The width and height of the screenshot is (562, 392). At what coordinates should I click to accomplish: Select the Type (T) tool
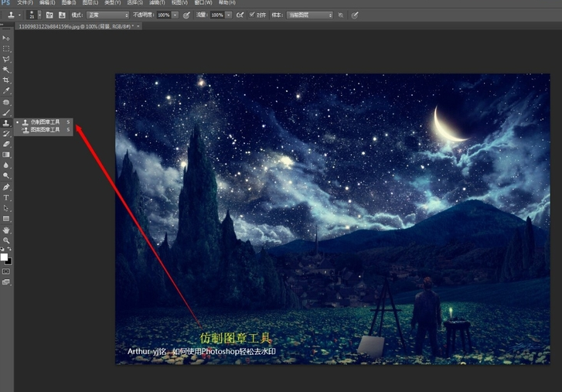pos(6,198)
